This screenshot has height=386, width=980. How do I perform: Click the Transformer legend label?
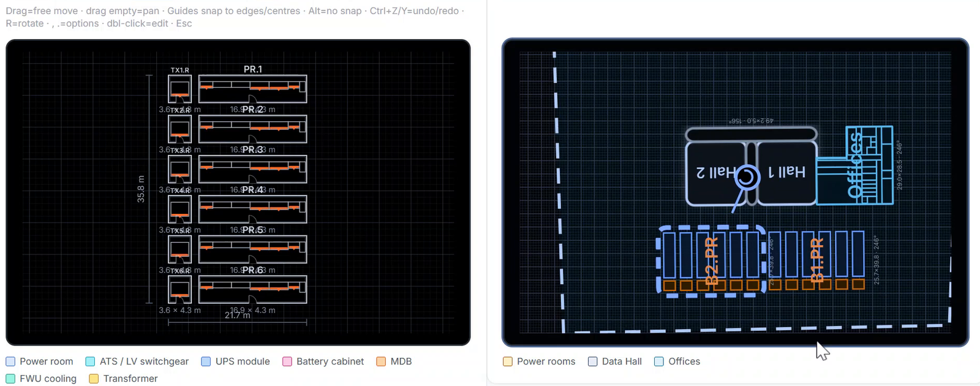(x=130, y=379)
